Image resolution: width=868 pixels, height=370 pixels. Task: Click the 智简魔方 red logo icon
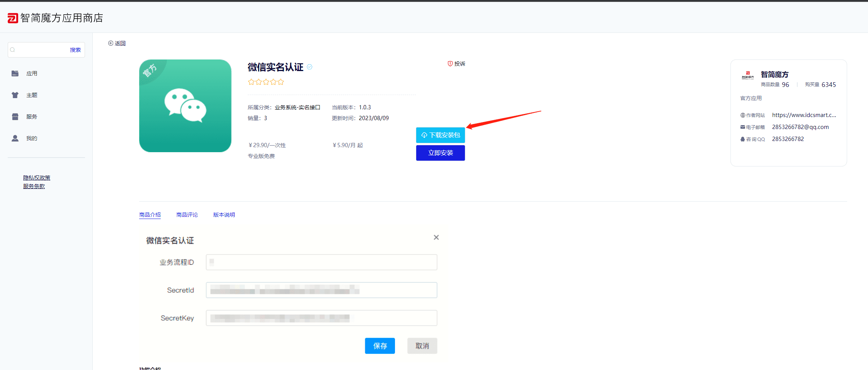[13, 18]
